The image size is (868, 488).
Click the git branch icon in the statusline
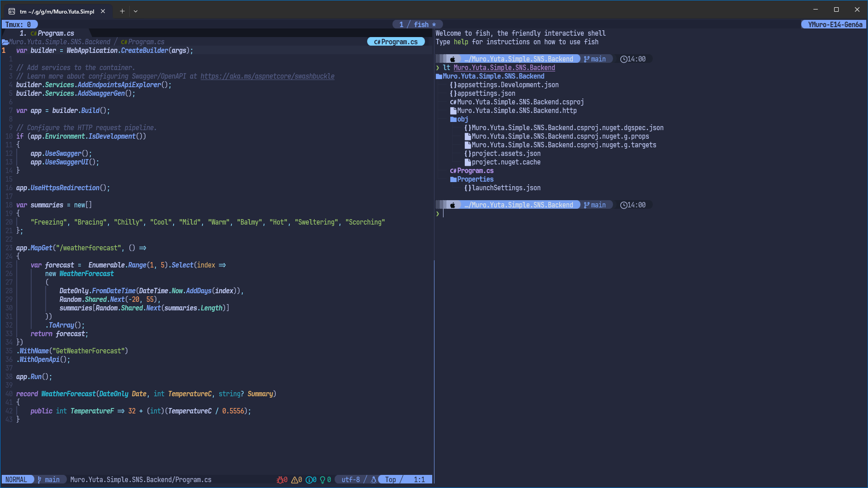[x=40, y=479]
